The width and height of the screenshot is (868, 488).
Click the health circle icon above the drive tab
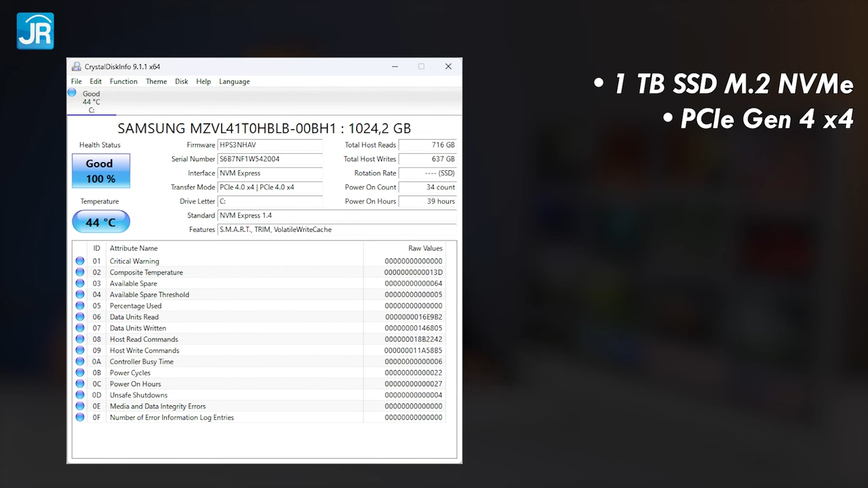[72, 92]
